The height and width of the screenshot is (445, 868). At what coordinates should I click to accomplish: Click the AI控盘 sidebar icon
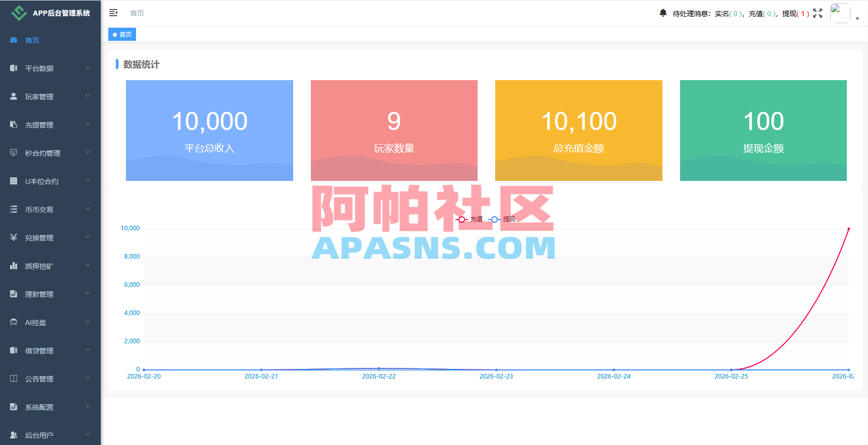(x=14, y=322)
